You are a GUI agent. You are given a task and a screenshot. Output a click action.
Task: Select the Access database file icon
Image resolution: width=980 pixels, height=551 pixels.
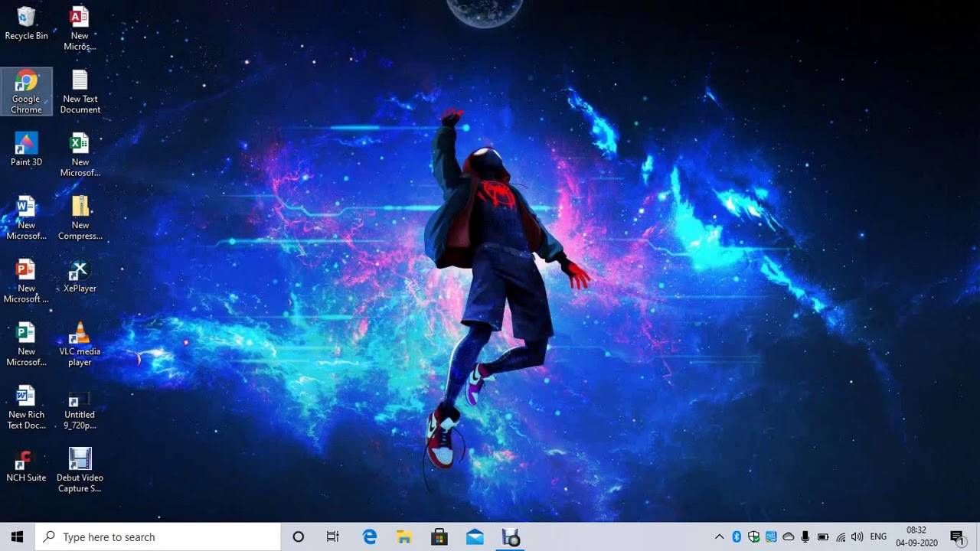coord(80,28)
